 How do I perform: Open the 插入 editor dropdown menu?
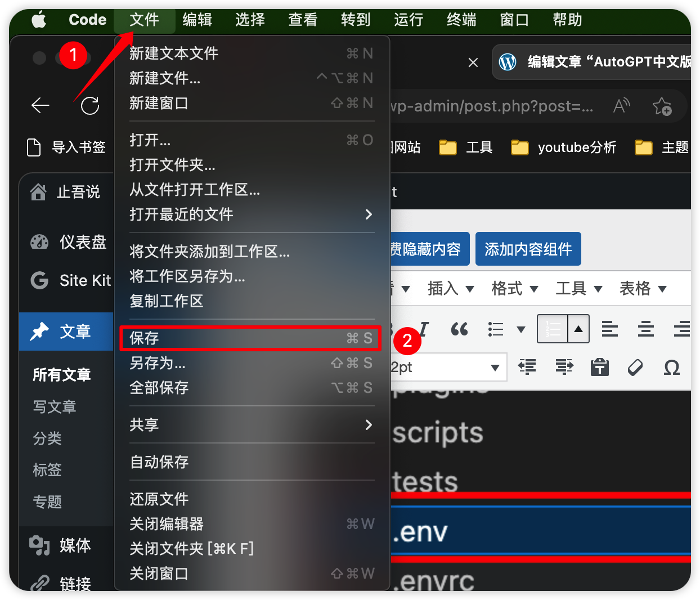coord(451,289)
